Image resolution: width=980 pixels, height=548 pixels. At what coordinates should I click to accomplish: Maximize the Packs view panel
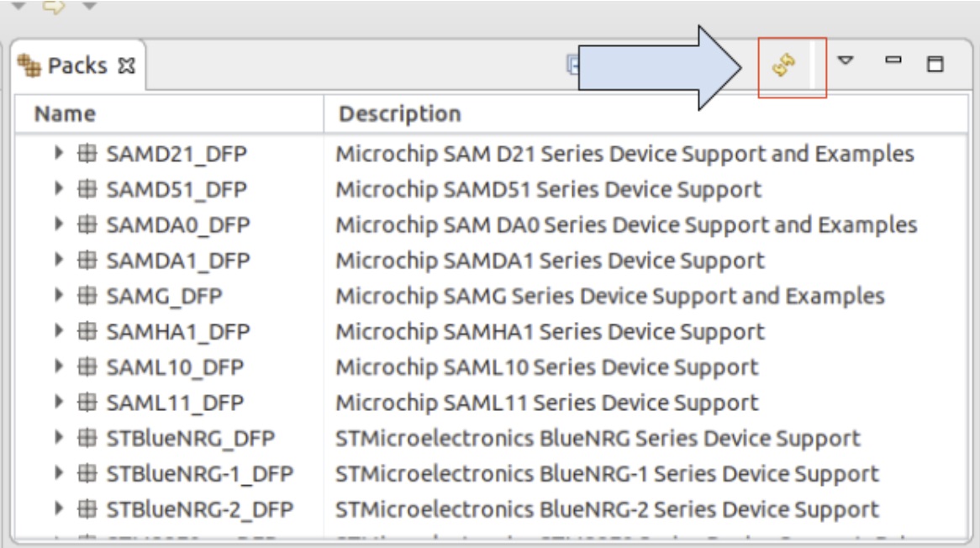[935, 64]
